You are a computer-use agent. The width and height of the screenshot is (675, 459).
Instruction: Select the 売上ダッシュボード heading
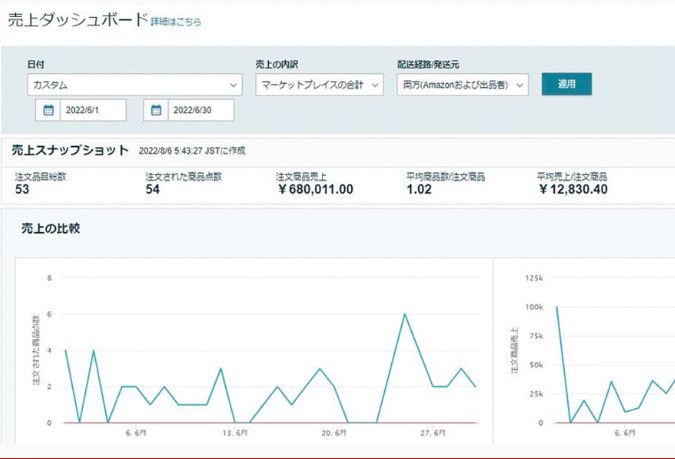[78, 20]
